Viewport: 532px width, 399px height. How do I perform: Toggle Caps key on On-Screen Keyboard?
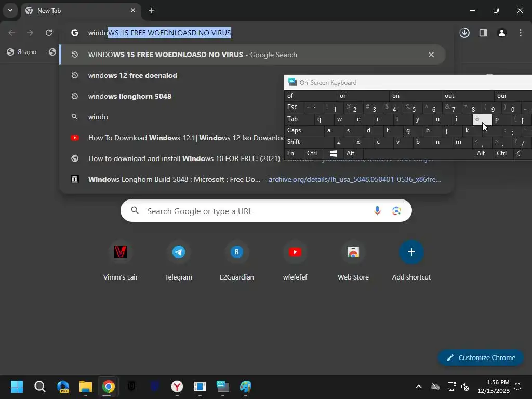pyautogui.click(x=303, y=130)
